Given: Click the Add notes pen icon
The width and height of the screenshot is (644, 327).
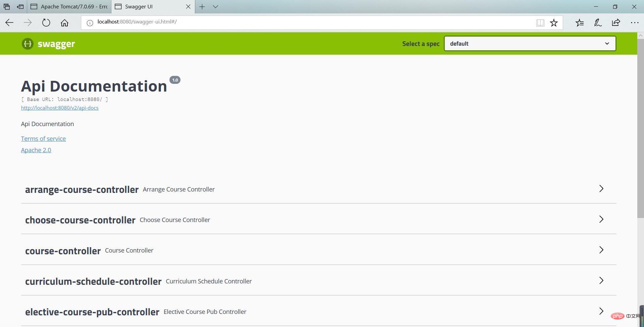Looking at the screenshot, I should 598,23.
